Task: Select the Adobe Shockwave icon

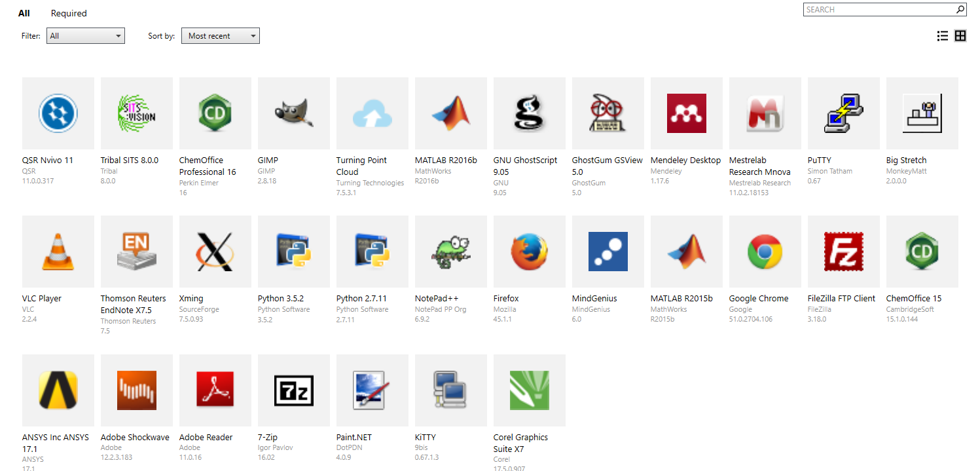Action: [x=137, y=390]
